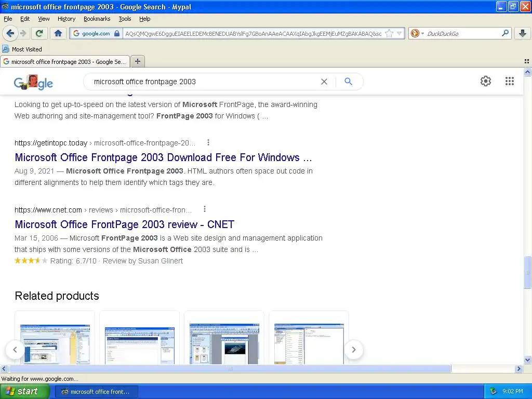Click the Mypal title bar icon
The width and height of the screenshot is (532, 399).
point(5,6)
